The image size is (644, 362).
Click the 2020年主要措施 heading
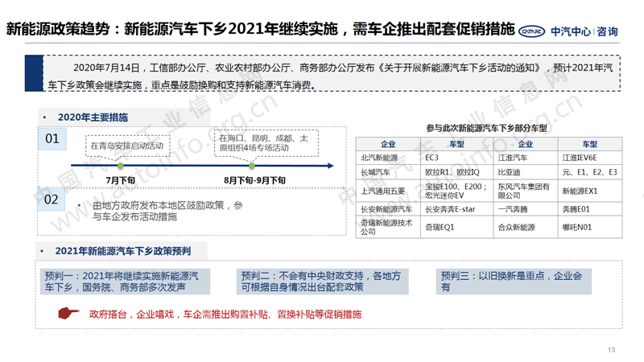[x=93, y=117]
